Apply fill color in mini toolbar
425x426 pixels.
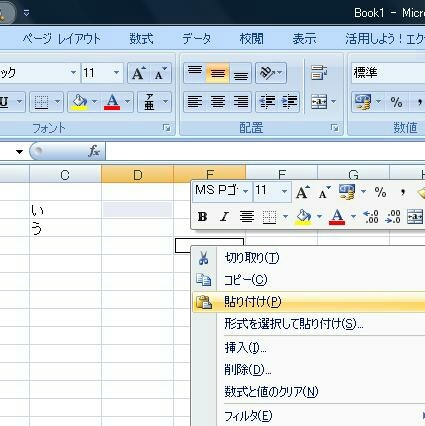point(303,217)
